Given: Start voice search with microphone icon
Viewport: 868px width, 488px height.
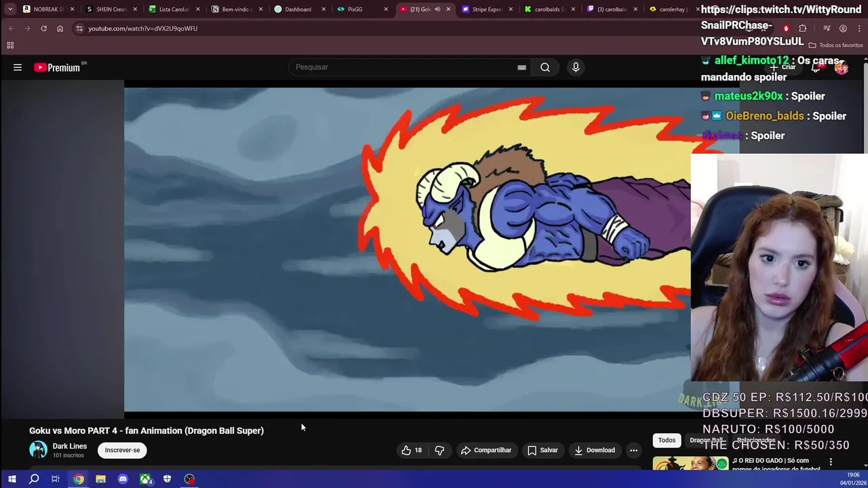Looking at the screenshot, I should [576, 67].
